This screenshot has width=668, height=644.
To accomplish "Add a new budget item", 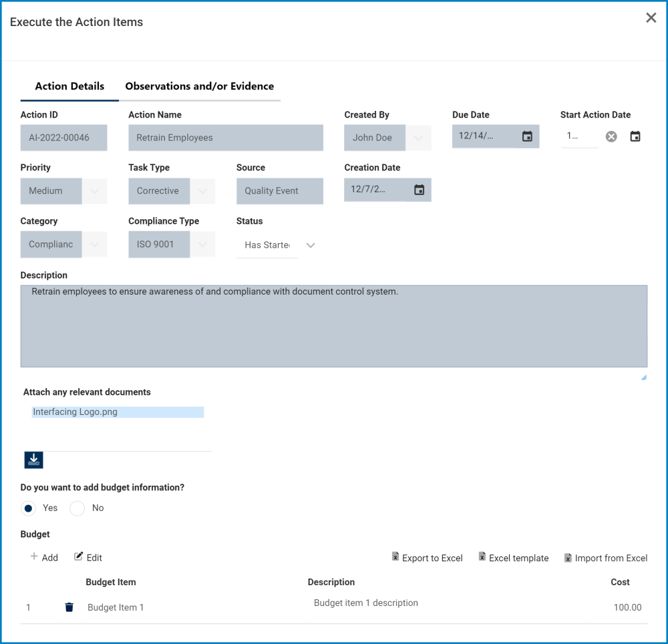I will tap(44, 557).
